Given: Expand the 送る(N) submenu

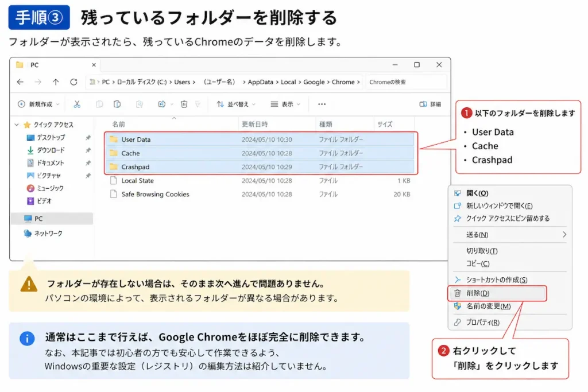Looking at the screenshot, I should point(510,235).
